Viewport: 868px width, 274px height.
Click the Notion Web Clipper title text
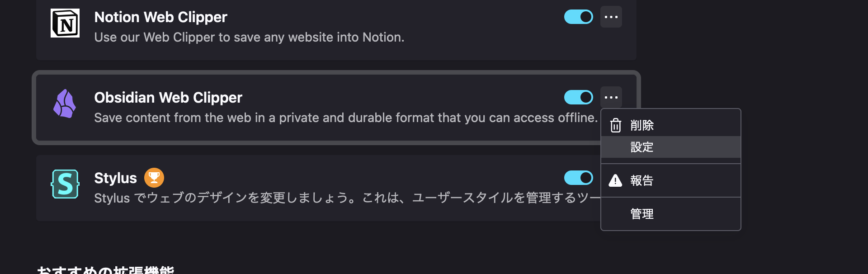tap(160, 17)
